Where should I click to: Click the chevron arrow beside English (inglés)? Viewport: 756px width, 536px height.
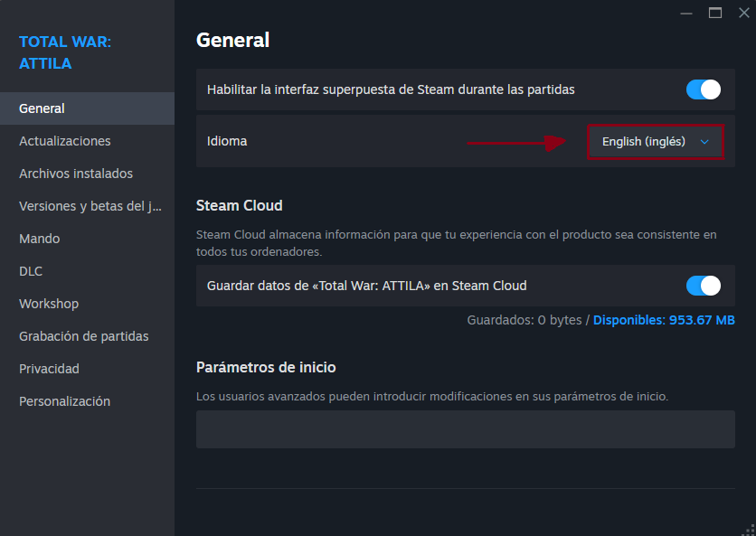coord(704,142)
